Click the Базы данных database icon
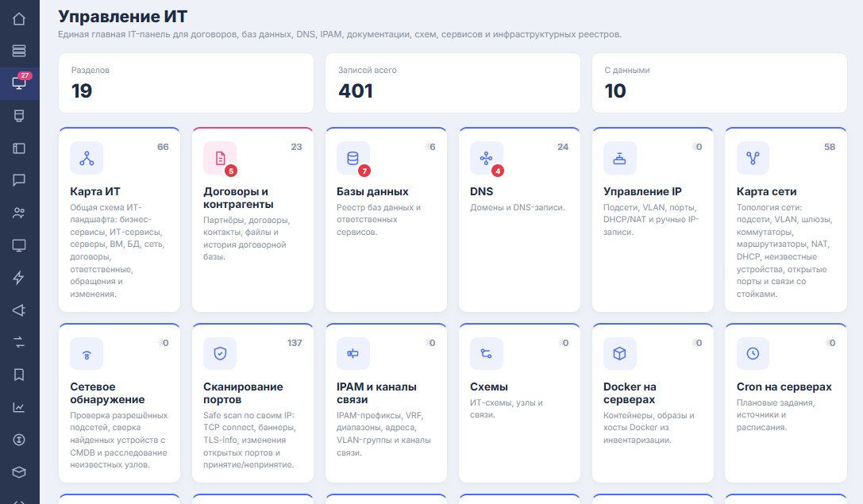The width and height of the screenshot is (863, 504). click(x=353, y=158)
